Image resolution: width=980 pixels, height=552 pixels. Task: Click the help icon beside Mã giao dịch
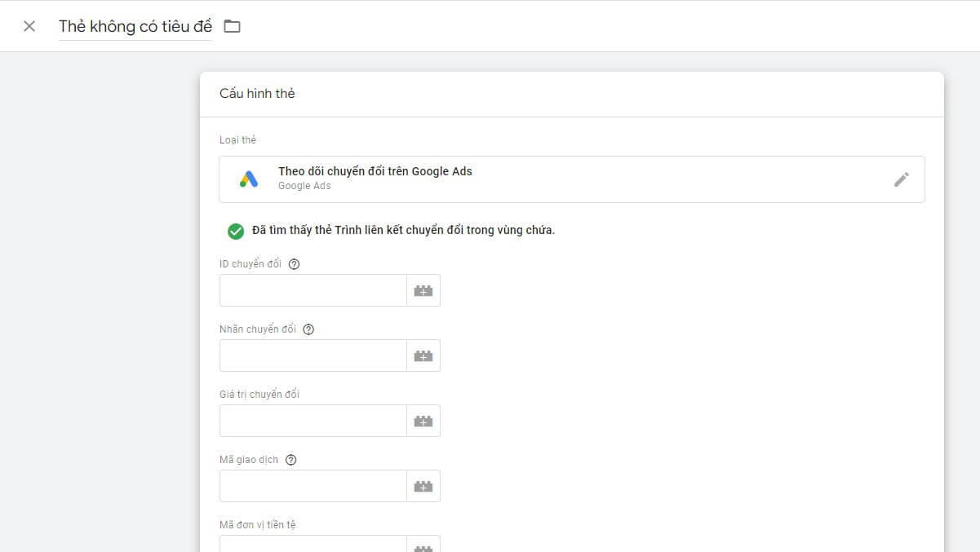click(292, 459)
